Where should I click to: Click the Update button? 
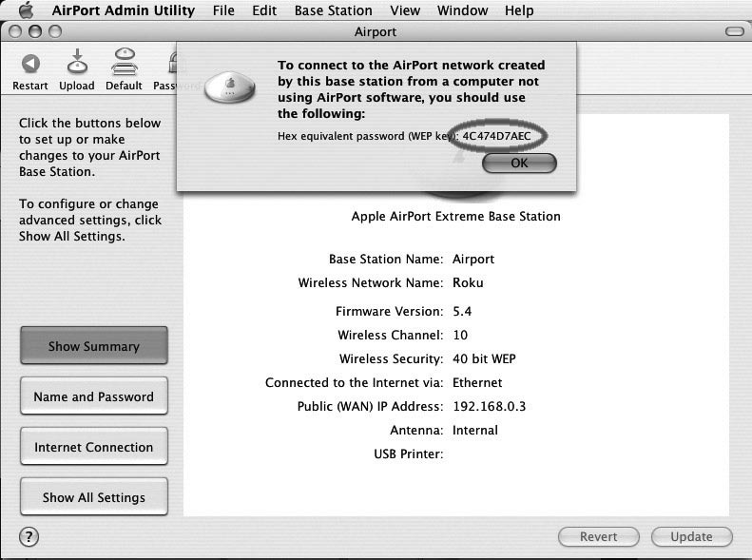click(x=691, y=536)
